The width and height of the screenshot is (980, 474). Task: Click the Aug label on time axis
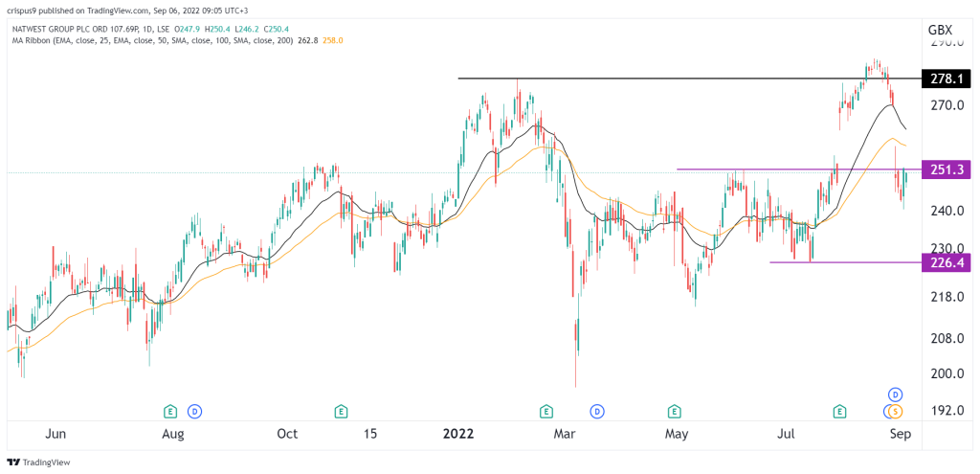[x=173, y=434]
